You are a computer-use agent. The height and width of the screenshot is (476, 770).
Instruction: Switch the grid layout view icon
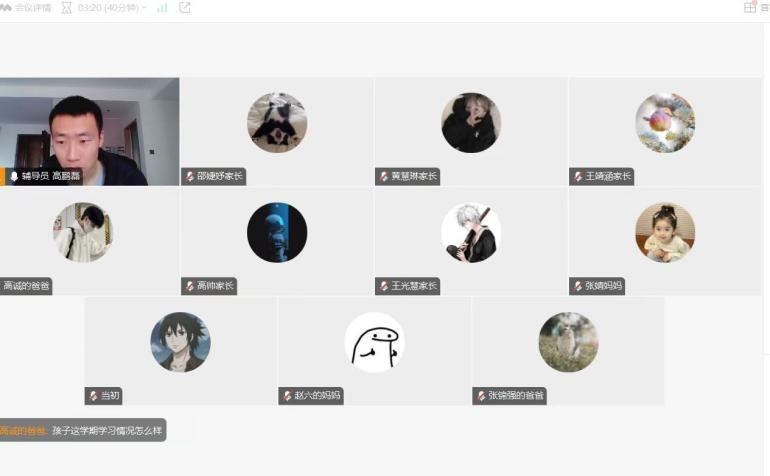(x=750, y=7)
